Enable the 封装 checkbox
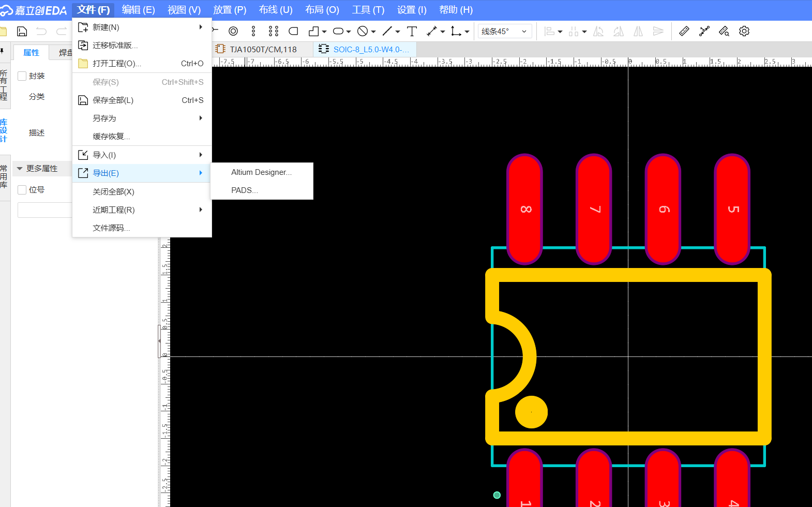This screenshot has height=507, width=812. pos(22,76)
